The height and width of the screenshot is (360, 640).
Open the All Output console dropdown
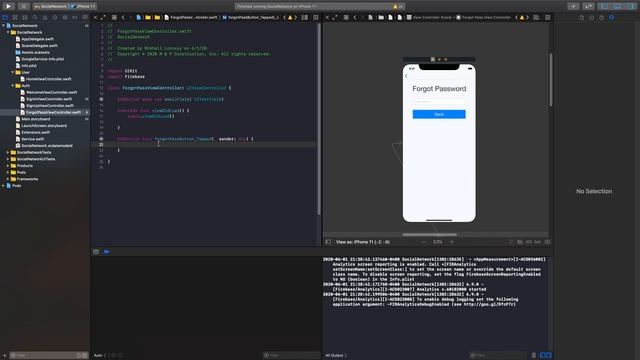coord(336,356)
